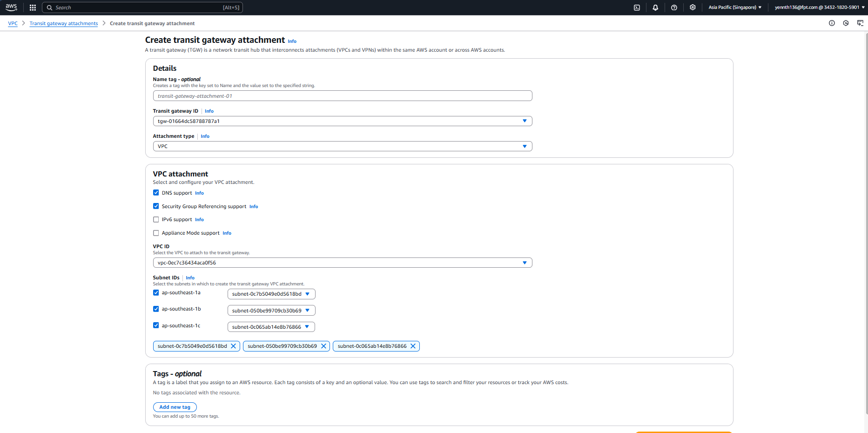Click the AWS logo home icon
This screenshot has height=433, width=868.
[11, 7]
